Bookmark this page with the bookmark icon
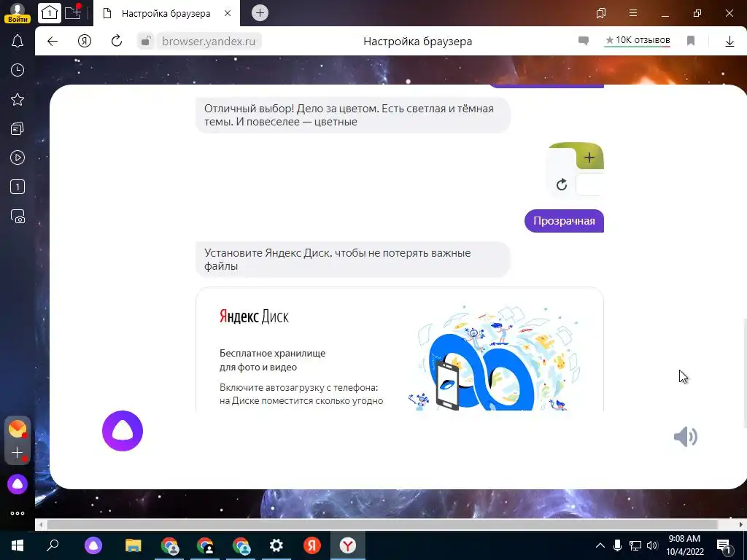 691,41
